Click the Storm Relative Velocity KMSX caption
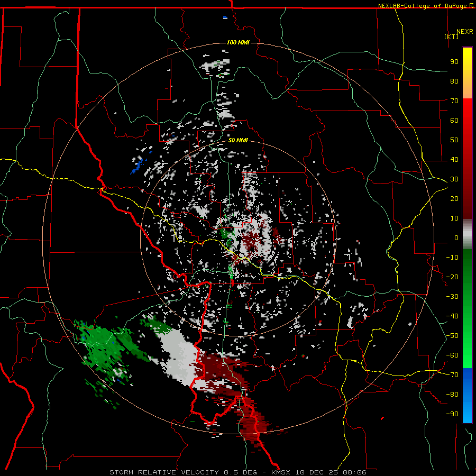This screenshot has height=476, width=476. coord(237,472)
